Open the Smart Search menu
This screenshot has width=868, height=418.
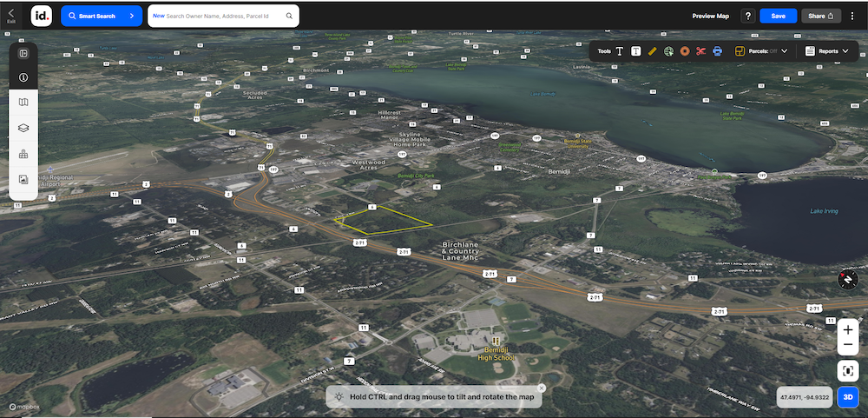(x=102, y=16)
